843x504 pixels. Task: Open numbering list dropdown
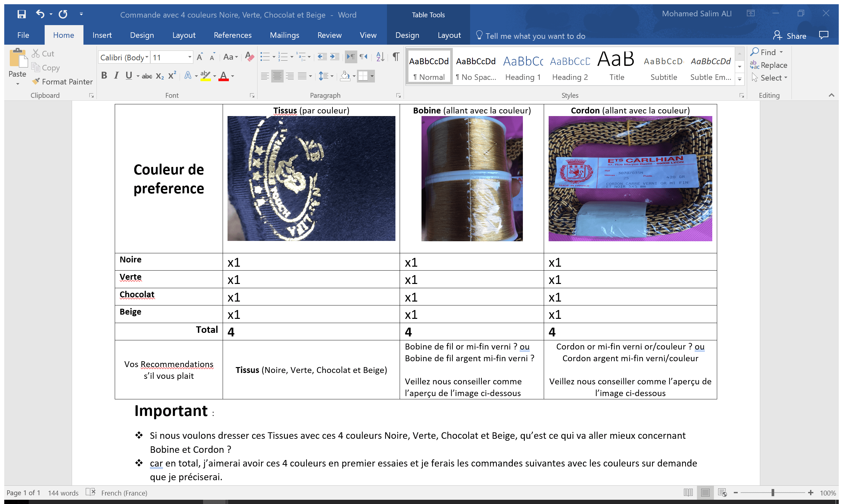pos(292,57)
